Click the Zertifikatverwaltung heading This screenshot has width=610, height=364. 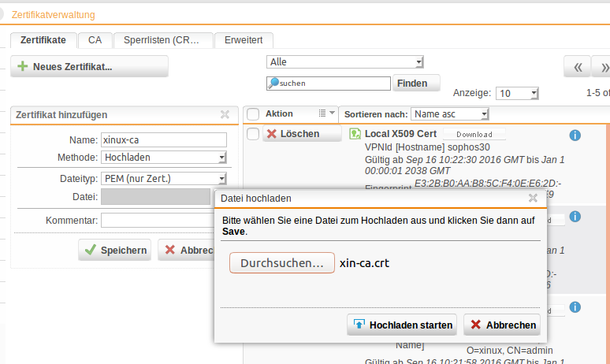tap(54, 15)
